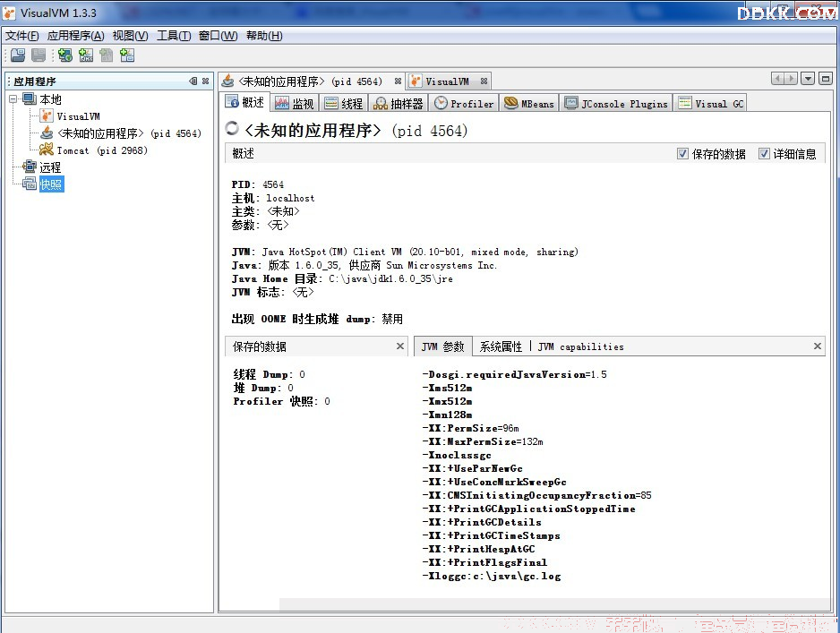
Task: Minimize the 应用程序 side panel
Action: [193, 81]
